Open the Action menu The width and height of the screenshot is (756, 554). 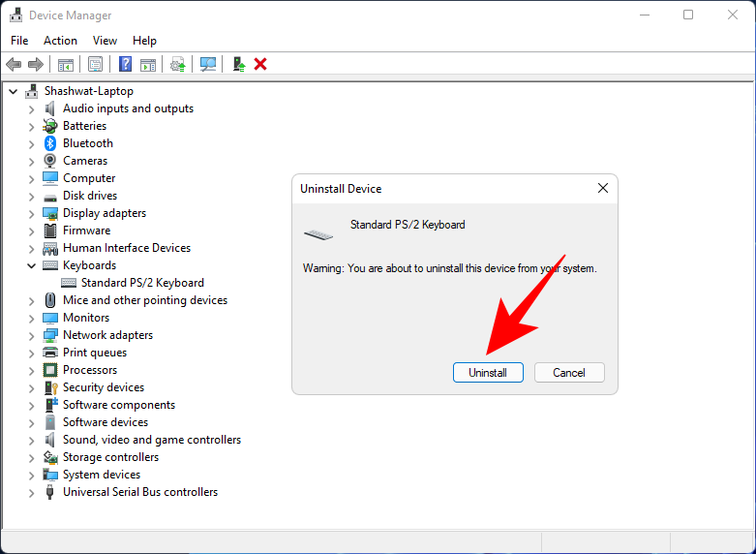coord(60,41)
